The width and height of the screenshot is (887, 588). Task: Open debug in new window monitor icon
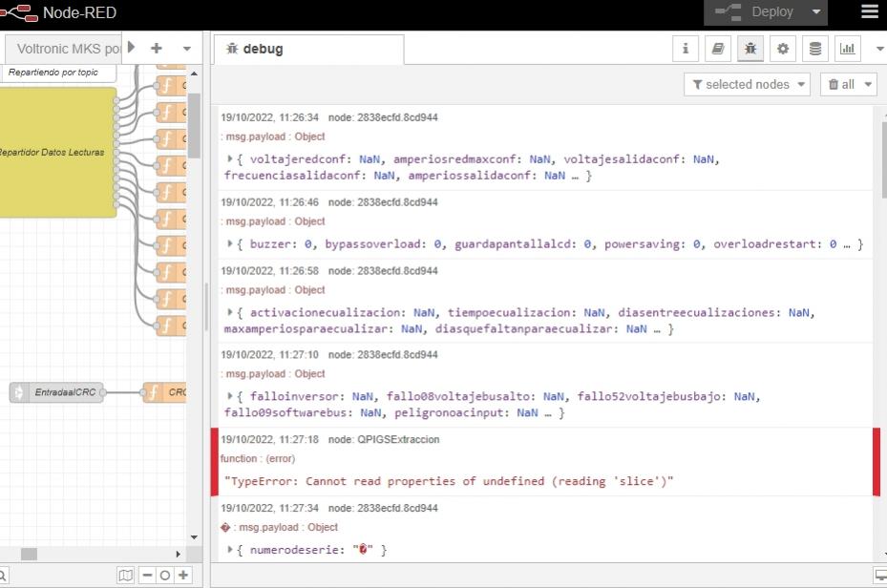(x=880, y=576)
